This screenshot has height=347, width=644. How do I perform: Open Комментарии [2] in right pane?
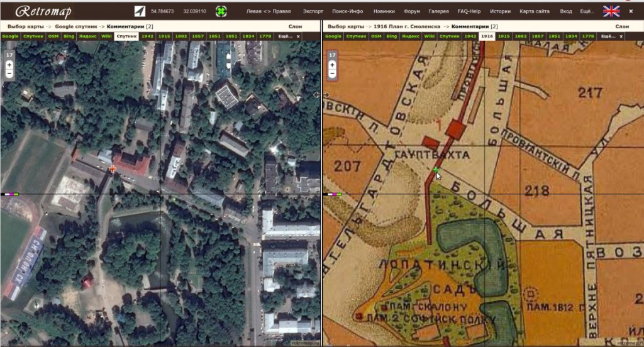[474, 26]
